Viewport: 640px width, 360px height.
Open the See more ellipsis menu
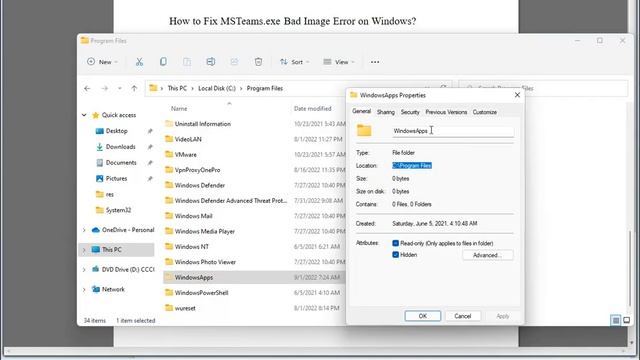coord(375,62)
